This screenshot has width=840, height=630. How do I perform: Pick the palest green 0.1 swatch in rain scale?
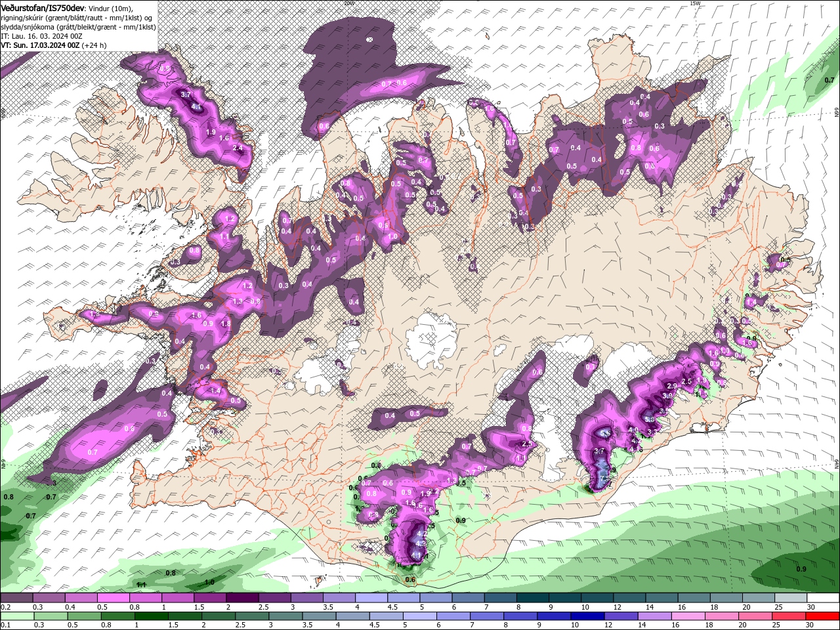(16, 616)
